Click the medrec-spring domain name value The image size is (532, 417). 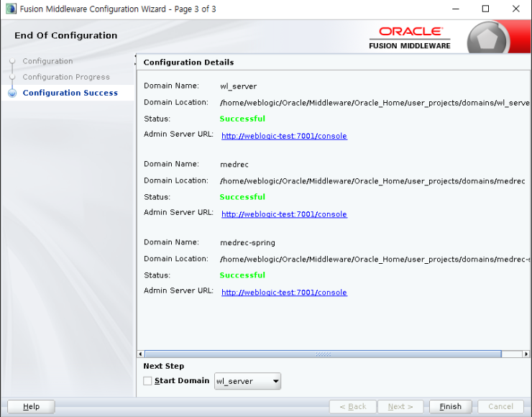pos(248,243)
